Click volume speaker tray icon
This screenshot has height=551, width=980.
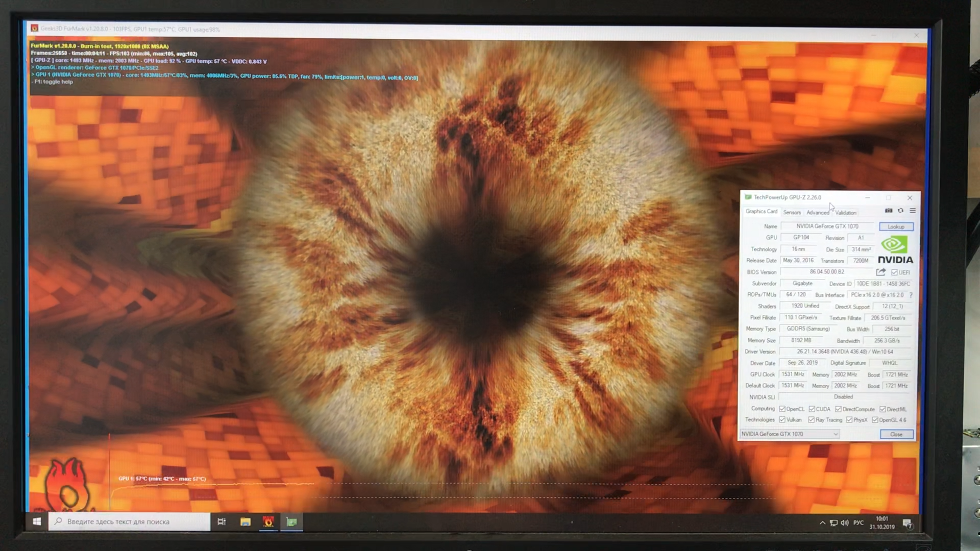(845, 522)
